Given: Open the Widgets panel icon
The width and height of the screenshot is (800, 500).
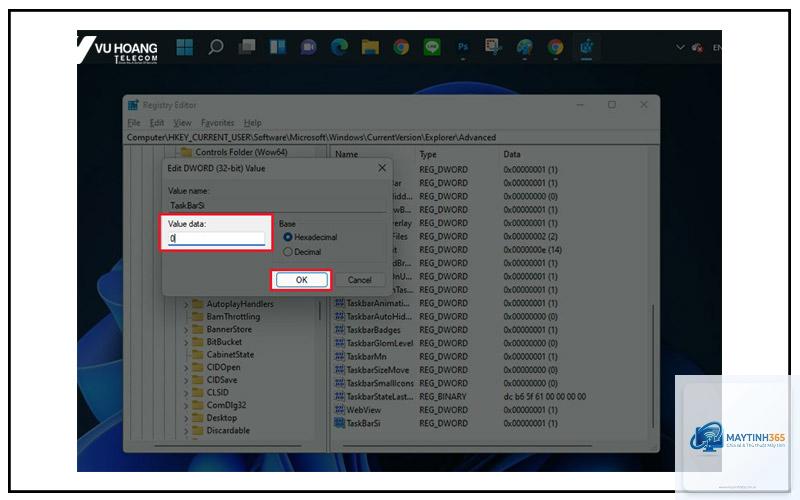Looking at the screenshot, I should click(278, 47).
